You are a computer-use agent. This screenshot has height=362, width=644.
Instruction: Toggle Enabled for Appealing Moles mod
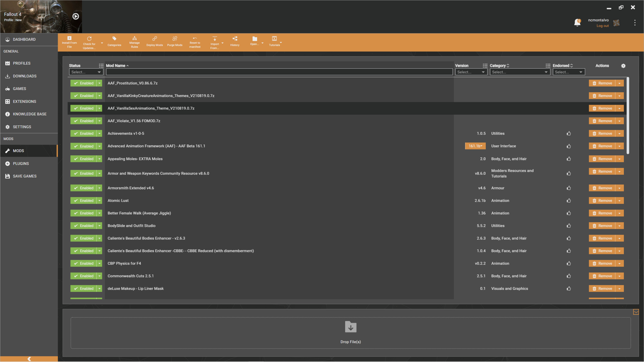tap(84, 159)
